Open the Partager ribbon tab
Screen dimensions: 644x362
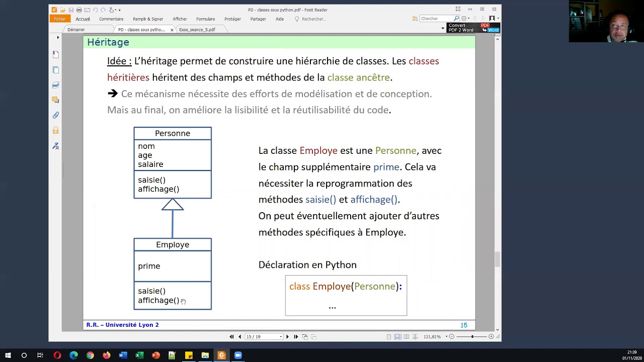[258, 19]
